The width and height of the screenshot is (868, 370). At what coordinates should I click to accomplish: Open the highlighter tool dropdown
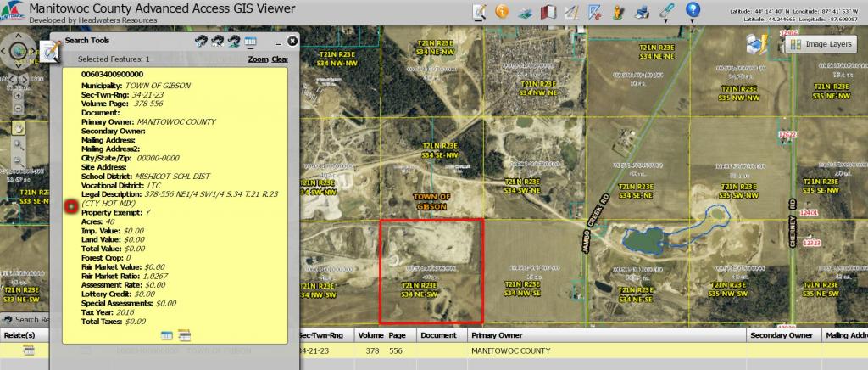click(667, 12)
